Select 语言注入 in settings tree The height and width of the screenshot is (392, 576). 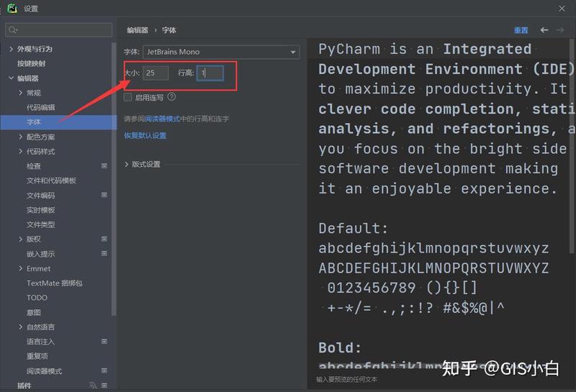tap(41, 342)
